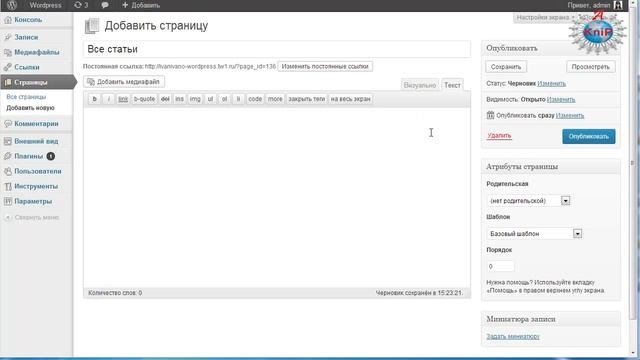The image size is (640, 360).
Task: Click the admin user avatar
Action: pyautogui.click(x=618, y=5)
